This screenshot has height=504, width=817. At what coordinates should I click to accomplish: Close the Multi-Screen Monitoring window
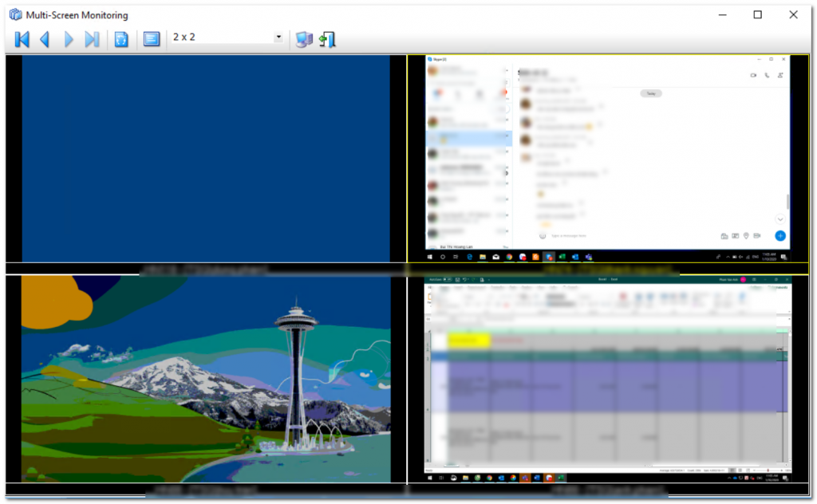tap(793, 14)
